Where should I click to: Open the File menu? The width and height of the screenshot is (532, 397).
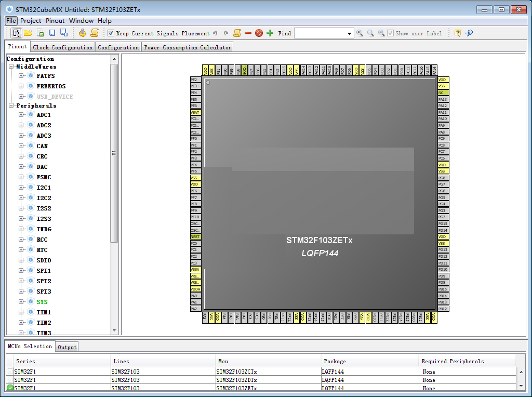tap(11, 20)
